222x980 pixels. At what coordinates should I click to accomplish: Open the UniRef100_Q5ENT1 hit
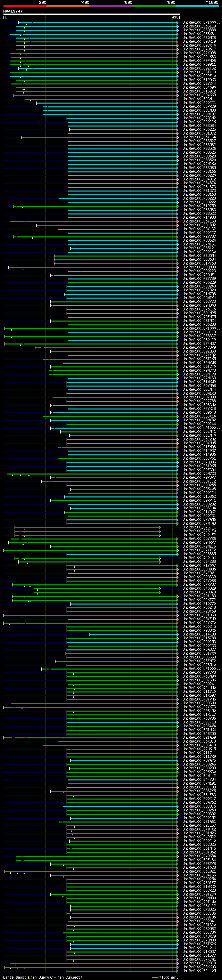tap(199, 431)
